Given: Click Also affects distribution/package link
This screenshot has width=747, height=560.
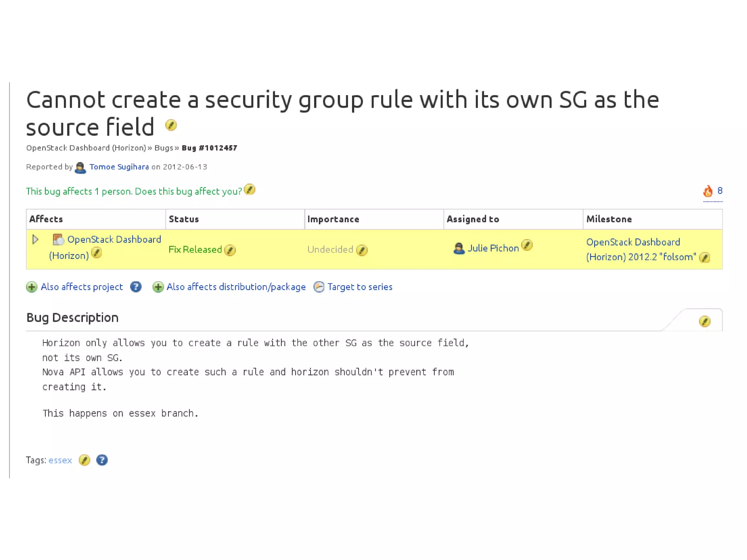Looking at the screenshot, I should (x=236, y=287).
